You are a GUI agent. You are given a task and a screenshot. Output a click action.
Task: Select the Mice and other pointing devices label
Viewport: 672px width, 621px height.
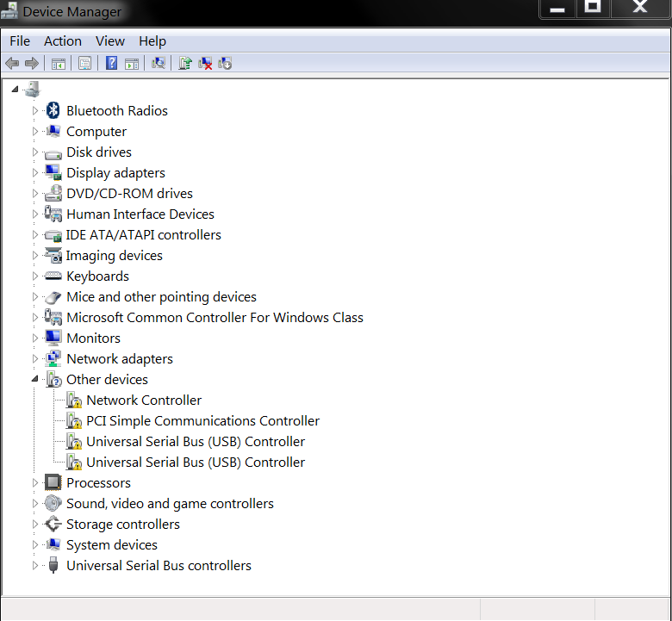coord(162,297)
